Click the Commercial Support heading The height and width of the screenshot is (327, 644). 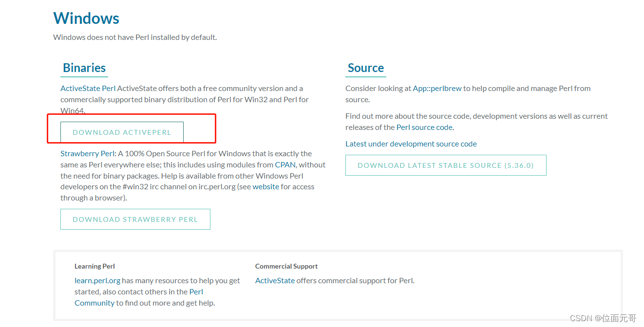[286, 266]
